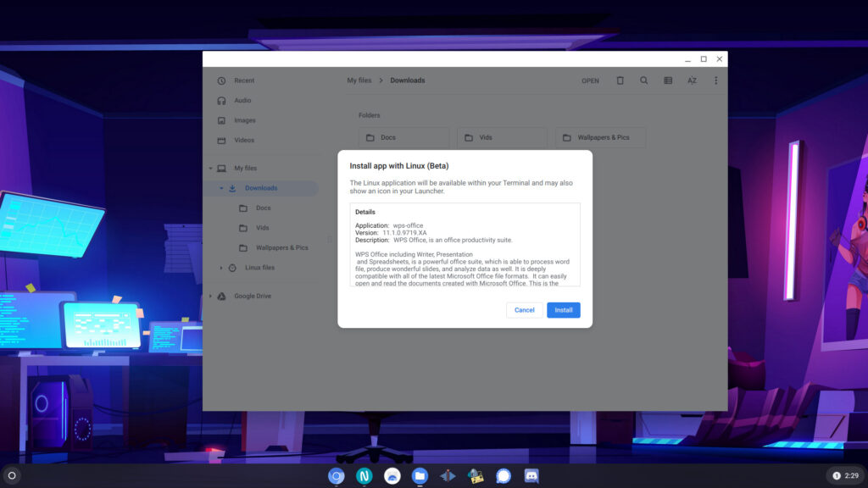Open the three-dot more menu
The image size is (868, 488).
point(715,80)
